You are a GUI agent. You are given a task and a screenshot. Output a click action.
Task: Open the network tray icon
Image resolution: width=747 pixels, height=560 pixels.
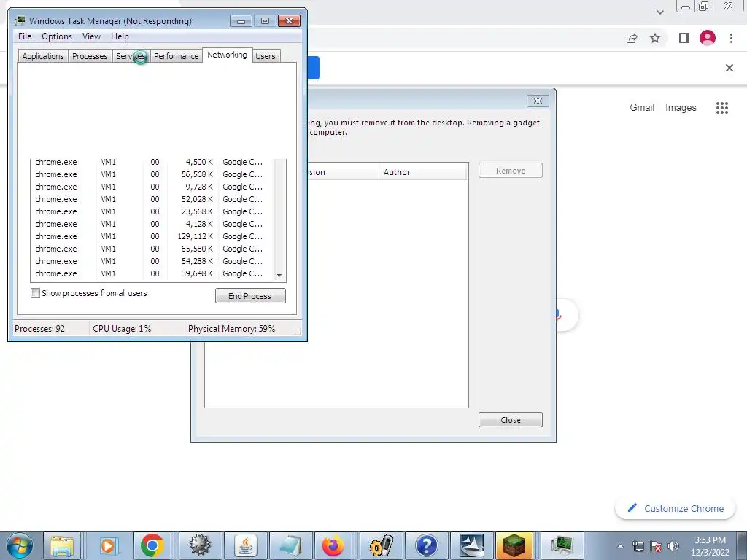click(638, 546)
